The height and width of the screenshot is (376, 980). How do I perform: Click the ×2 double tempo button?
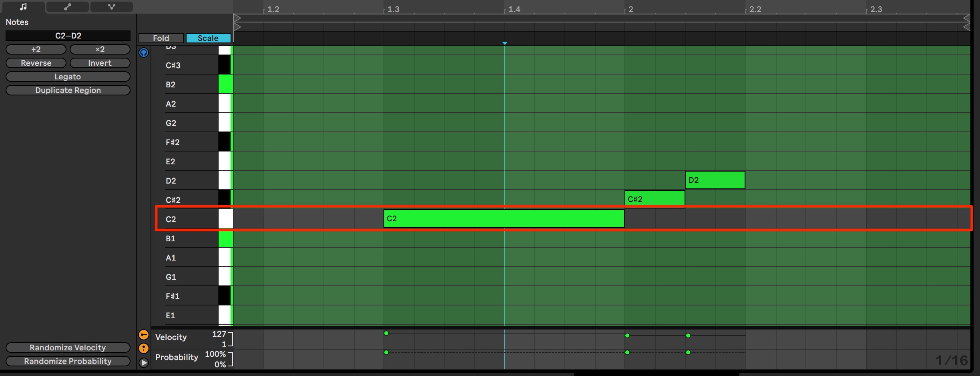[x=100, y=49]
